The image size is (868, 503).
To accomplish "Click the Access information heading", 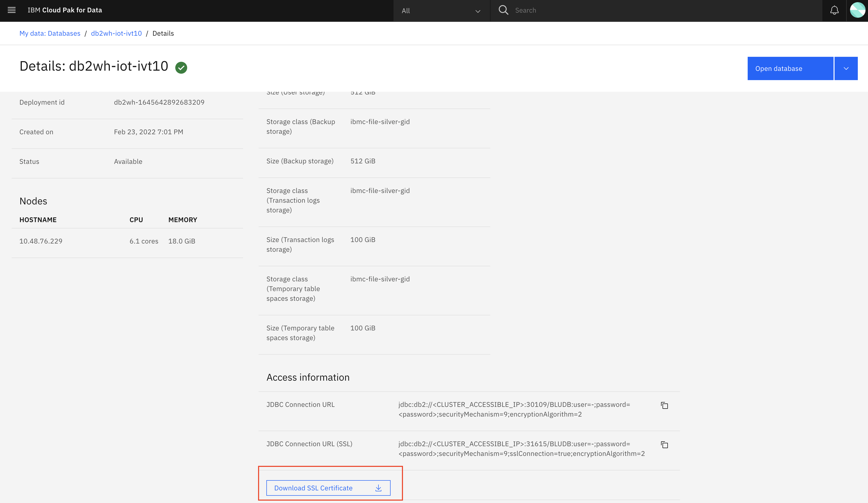I will (308, 377).
